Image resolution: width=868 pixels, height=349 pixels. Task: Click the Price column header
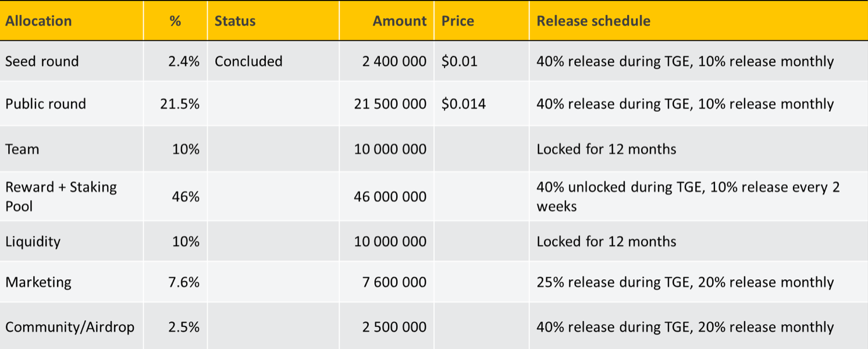point(457,21)
